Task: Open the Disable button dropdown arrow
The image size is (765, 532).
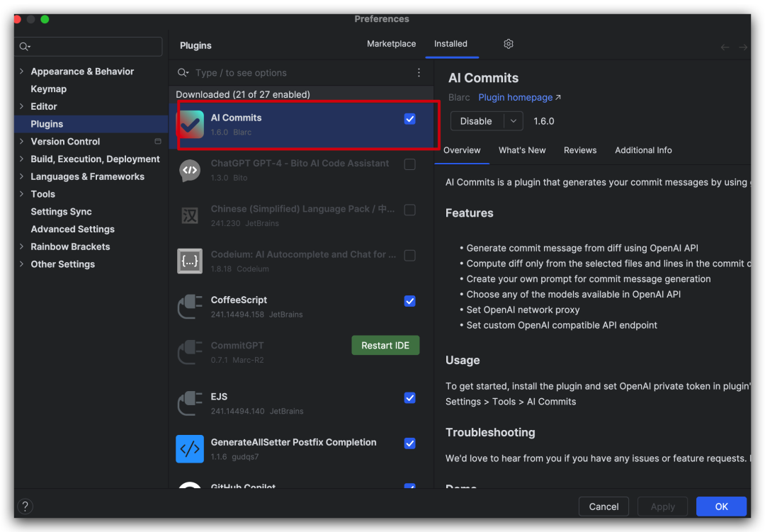Action: coord(514,121)
